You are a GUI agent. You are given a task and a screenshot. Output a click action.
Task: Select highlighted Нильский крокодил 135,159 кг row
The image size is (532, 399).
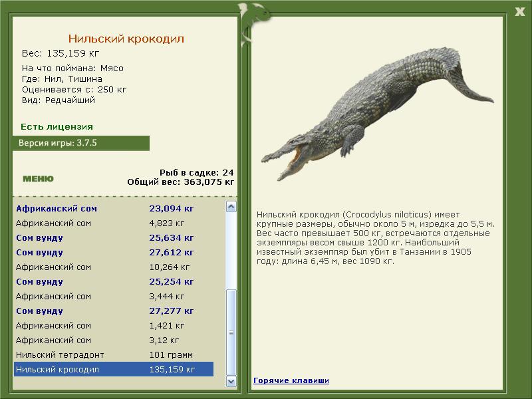coord(114,369)
